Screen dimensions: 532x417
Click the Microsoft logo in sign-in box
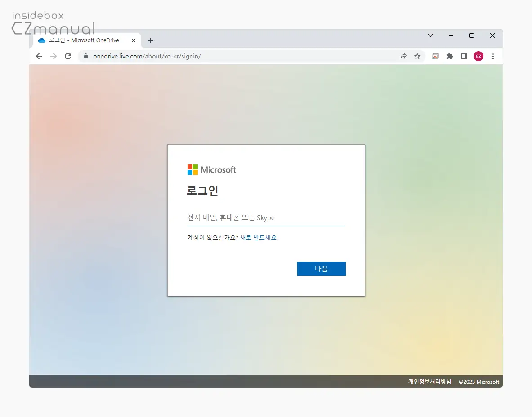pos(211,169)
